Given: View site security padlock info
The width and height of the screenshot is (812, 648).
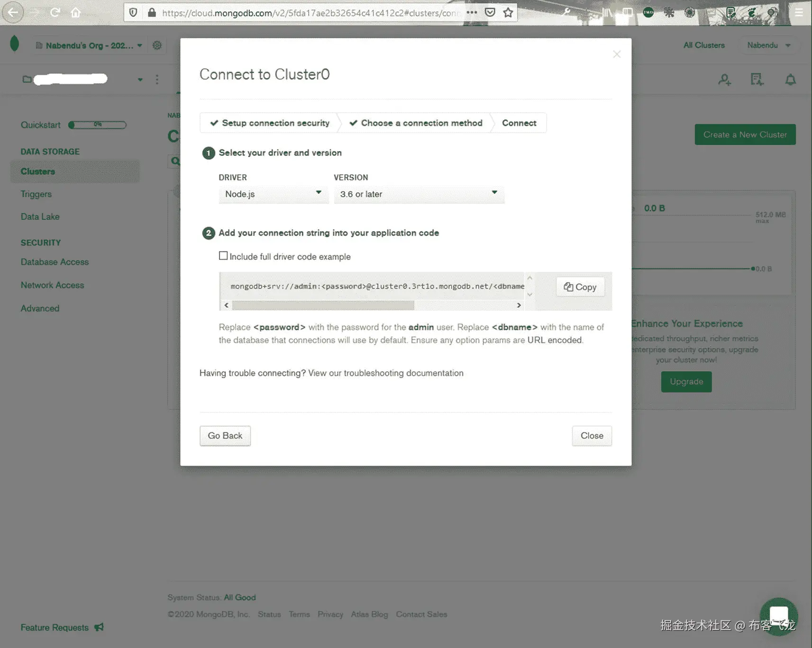Looking at the screenshot, I should [152, 12].
